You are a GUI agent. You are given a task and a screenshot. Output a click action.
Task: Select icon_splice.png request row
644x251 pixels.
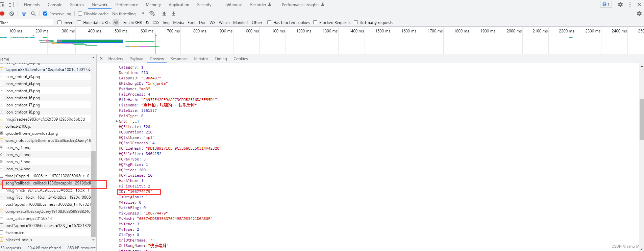pos(46,219)
